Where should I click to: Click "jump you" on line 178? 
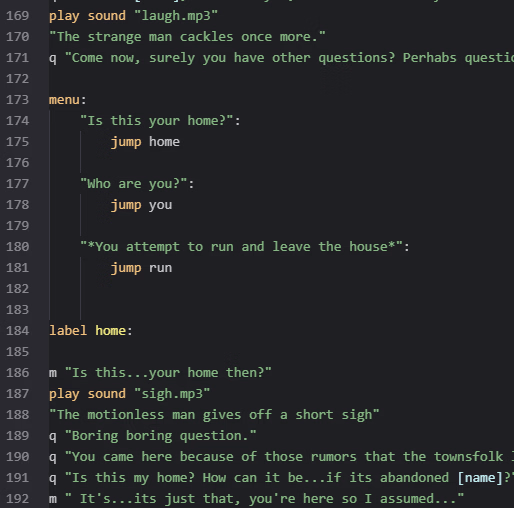142,205
